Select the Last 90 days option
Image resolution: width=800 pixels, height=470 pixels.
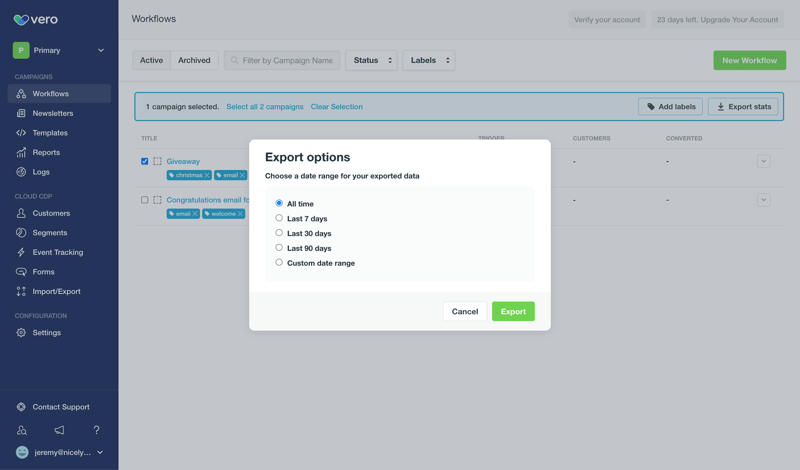[279, 248]
